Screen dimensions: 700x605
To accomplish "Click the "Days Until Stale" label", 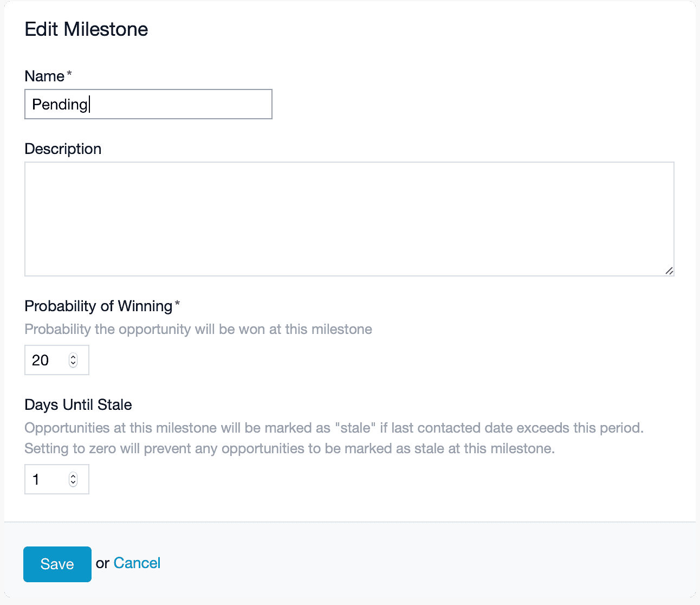I will [x=79, y=405].
